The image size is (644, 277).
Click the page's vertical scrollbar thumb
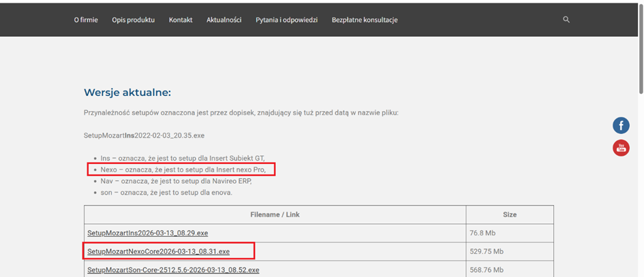pos(640,48)
